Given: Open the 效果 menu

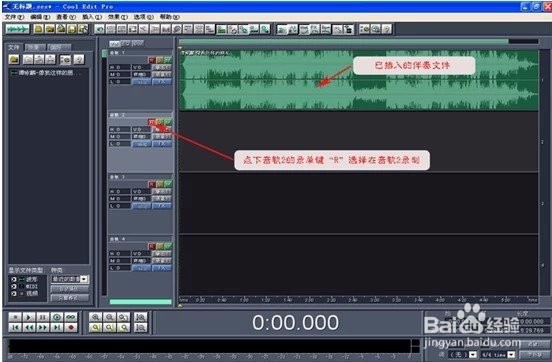Looking at the screenshot, I should click(118, 17).
